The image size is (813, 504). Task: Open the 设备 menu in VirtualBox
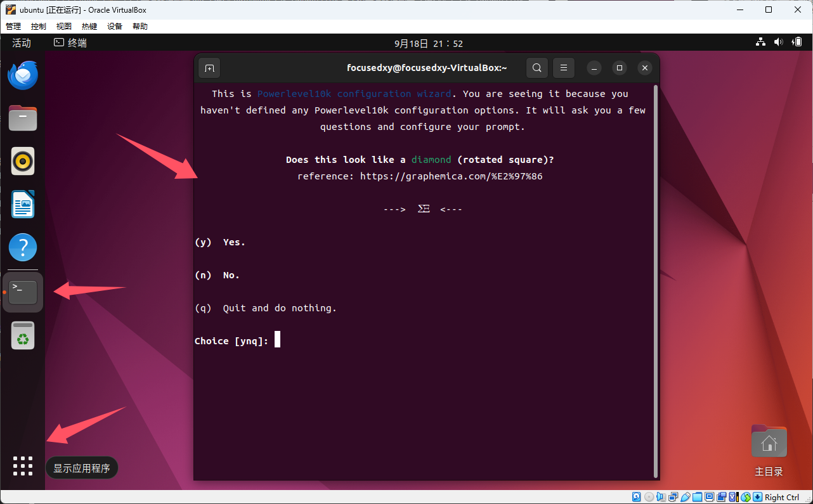pos(115,26)
